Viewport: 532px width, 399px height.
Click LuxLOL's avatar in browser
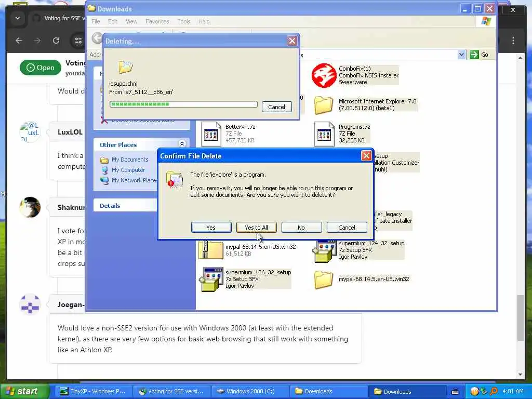(x=30, y=132)
